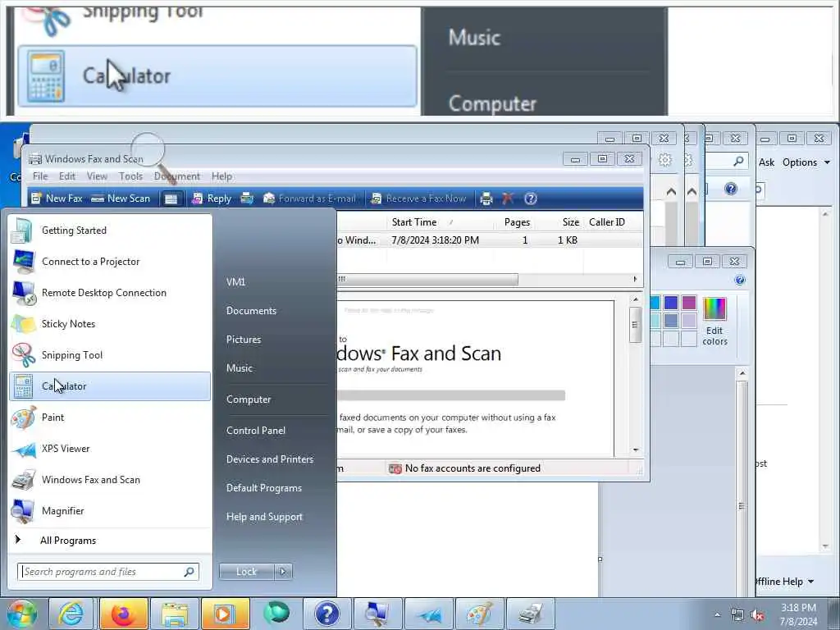Select slate blue swatch left of lavender
Viewport: 840px width, 630px height.
coord(671,321)
